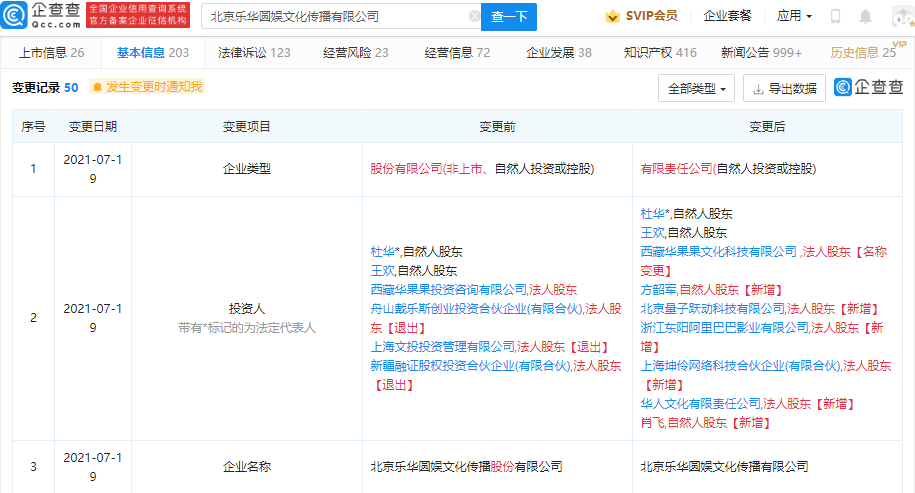Click 北京乐华圆娱文化传播股份有限公司 text
The width and height of the screenshot is (915, 493).
click(x=466, y=467)
